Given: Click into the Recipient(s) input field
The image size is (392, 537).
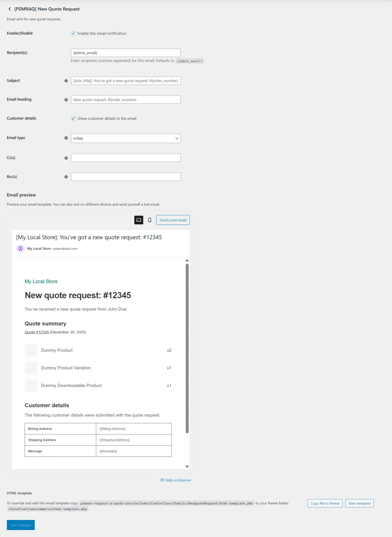Looking at the screenshot, I should pyautogui.click(x=125, y=53).
